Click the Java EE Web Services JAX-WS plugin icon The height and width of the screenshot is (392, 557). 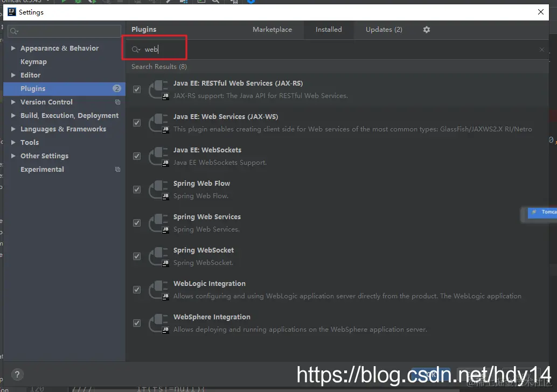pos(158,123)
